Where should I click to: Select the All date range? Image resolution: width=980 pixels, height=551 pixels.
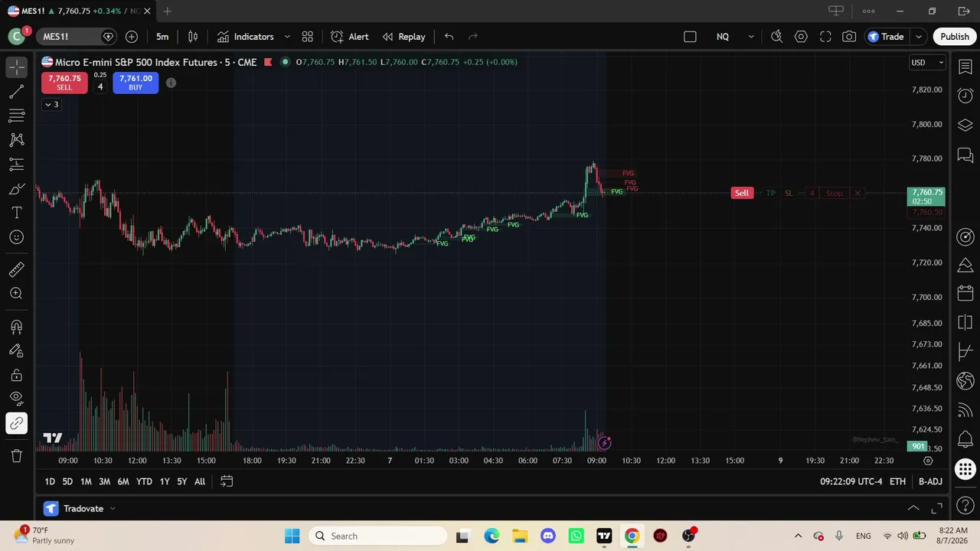click(x=200, y=481)
